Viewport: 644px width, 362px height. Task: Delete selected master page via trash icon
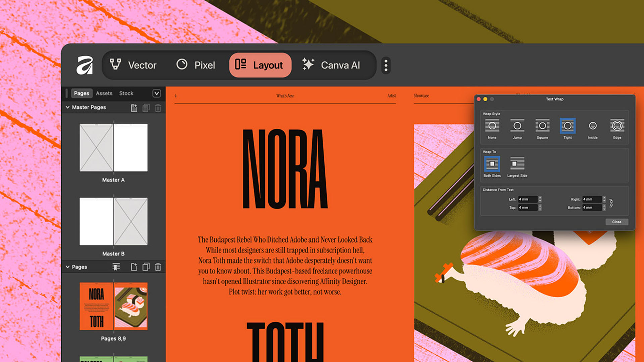pyautogui.click(x=158, y=108)
